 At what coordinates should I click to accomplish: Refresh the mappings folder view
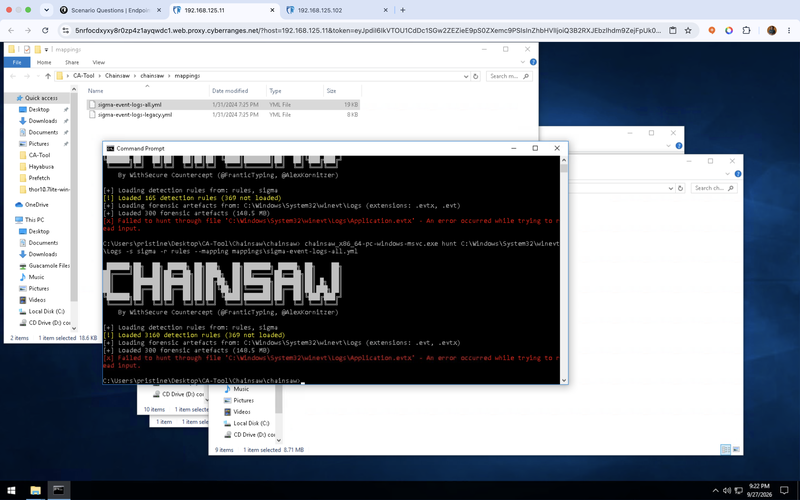pyautogui.click(x=476, y=76)
